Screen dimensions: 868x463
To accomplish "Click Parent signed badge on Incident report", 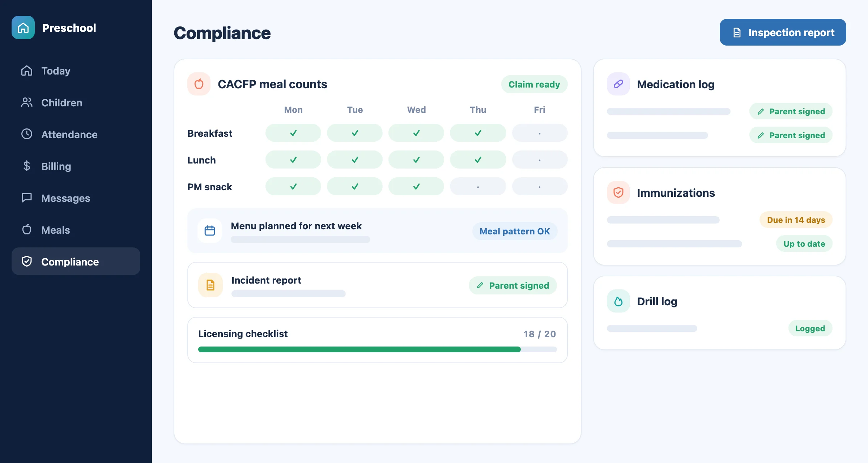I will (513, 285).
